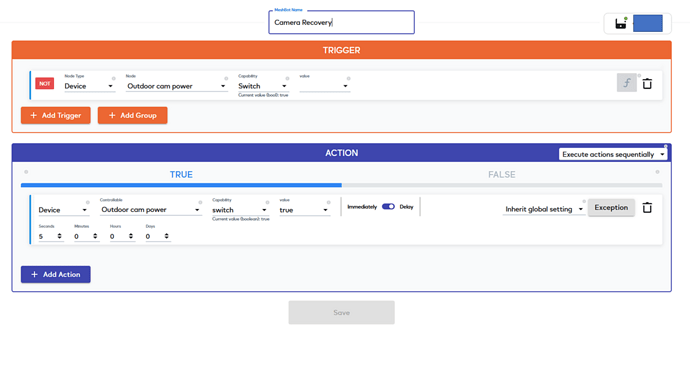Open the trigger Node dropdown showing Outdoor cam power
The image size is (690, 377).
pyautogui.click(x=176, y=86)
